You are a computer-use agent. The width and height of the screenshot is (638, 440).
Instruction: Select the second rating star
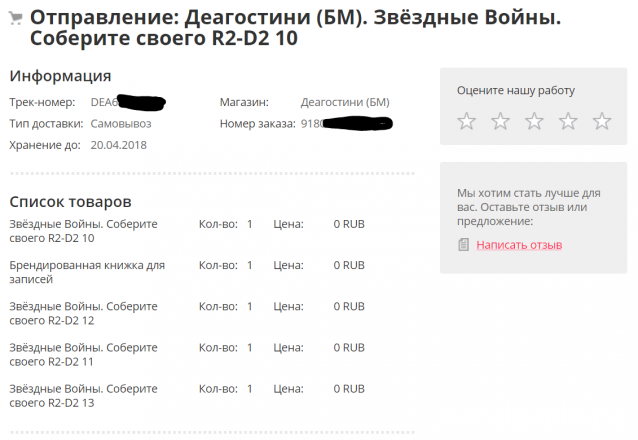pos(500,121)
